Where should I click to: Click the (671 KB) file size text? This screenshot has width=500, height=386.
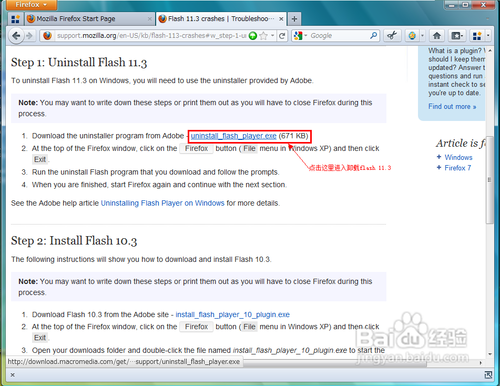pos(293,136)
